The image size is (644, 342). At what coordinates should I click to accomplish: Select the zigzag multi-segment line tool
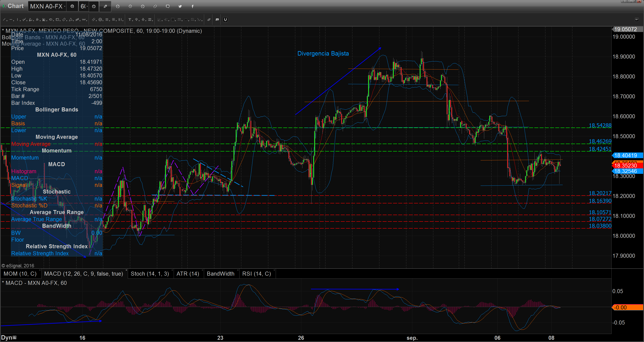coord(24,20)
